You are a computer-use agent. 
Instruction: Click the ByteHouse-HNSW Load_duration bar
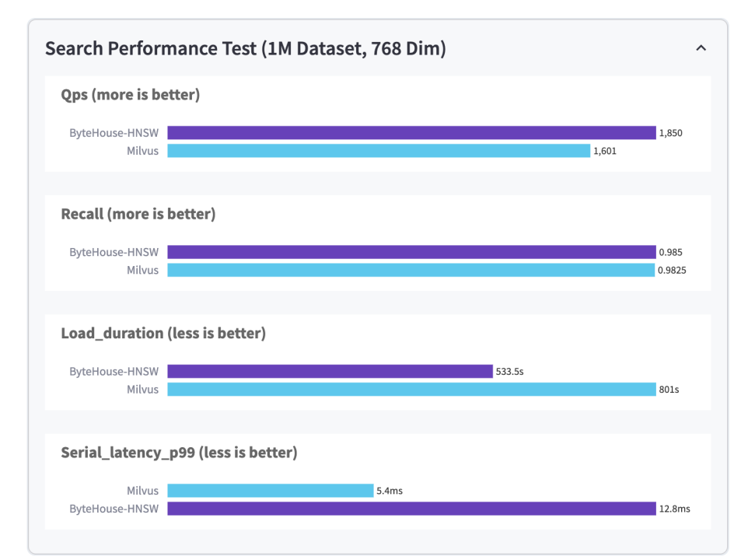pyautogui.click(x=330, y=372)
